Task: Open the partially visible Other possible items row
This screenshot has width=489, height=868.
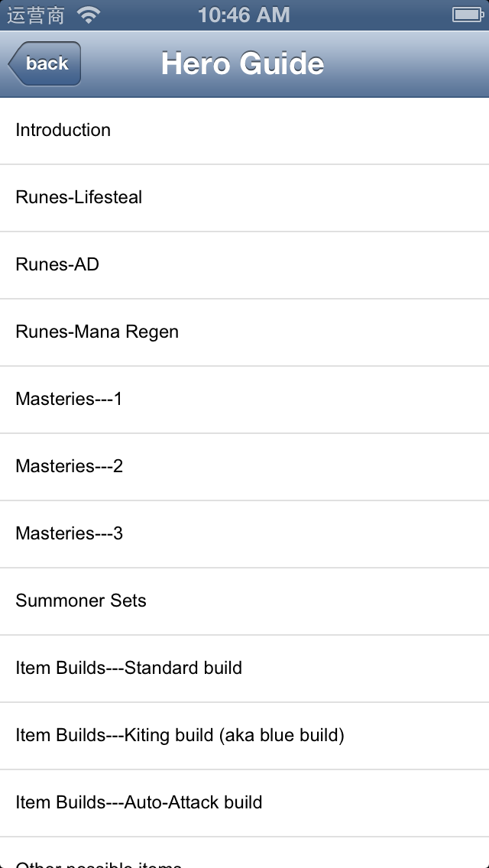Action: pyautogui.click(x=244, y=853)
